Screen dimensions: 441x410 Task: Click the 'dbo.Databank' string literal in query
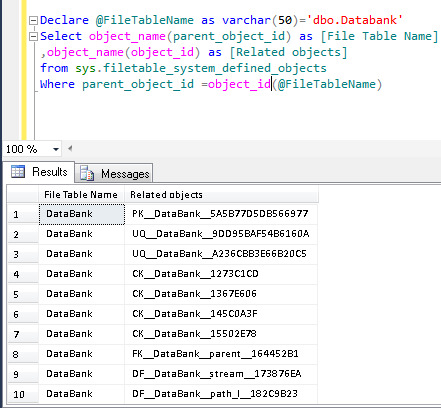pos(355,20)
